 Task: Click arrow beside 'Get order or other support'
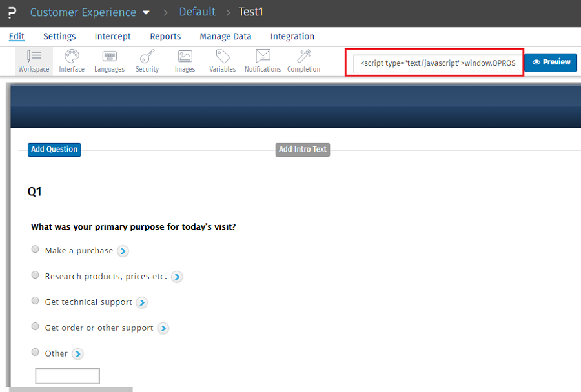(163, 328)
